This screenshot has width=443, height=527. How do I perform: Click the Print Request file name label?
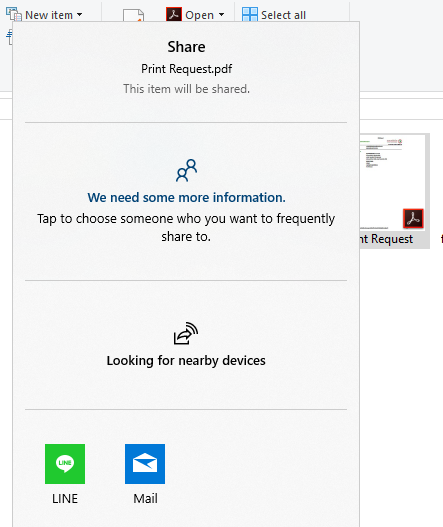(386, 239)
